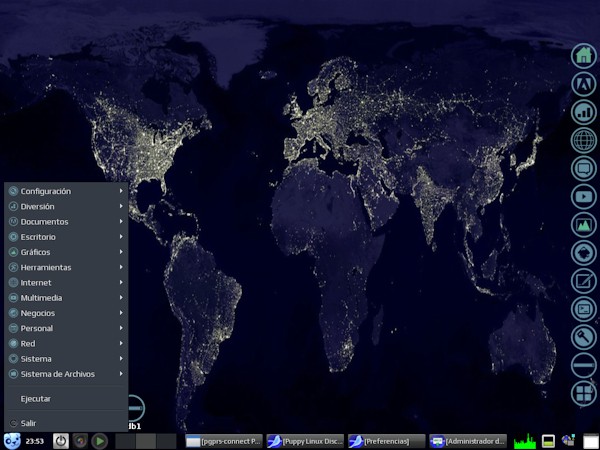
Task: Open the note with pencil dock icon
Action: pyautogui.click(x=584, y=281)
